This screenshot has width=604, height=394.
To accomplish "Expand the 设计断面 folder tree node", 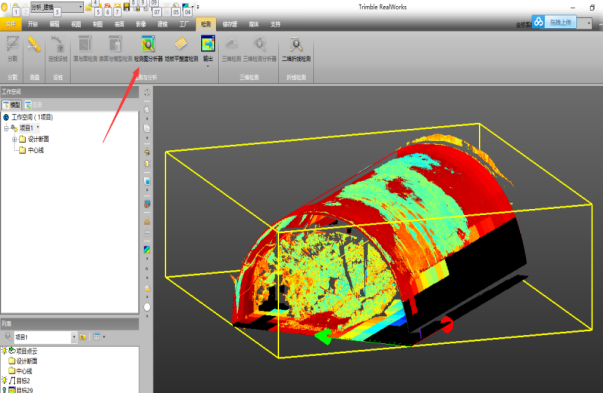I will pyautogui.click(x=15, y=139).
